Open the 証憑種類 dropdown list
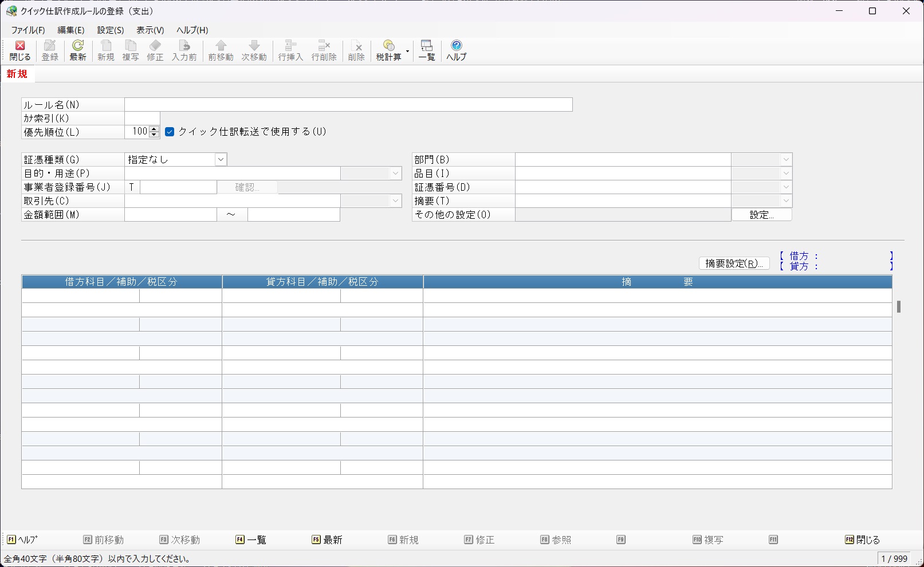The height and width of the screenshot is (567, 924). tap(221, 160)
